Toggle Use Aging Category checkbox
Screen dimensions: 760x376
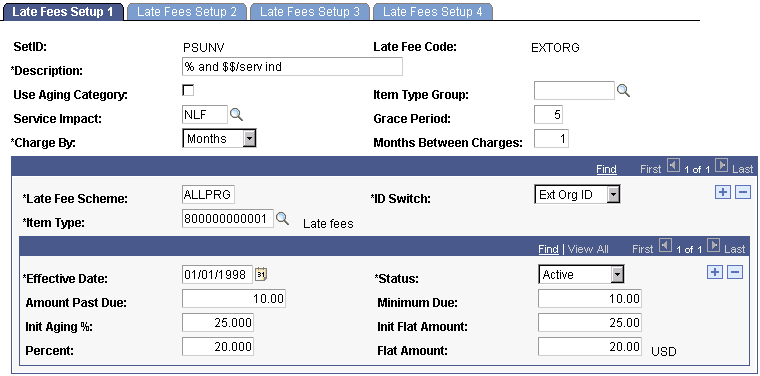[x=188, y=90]
